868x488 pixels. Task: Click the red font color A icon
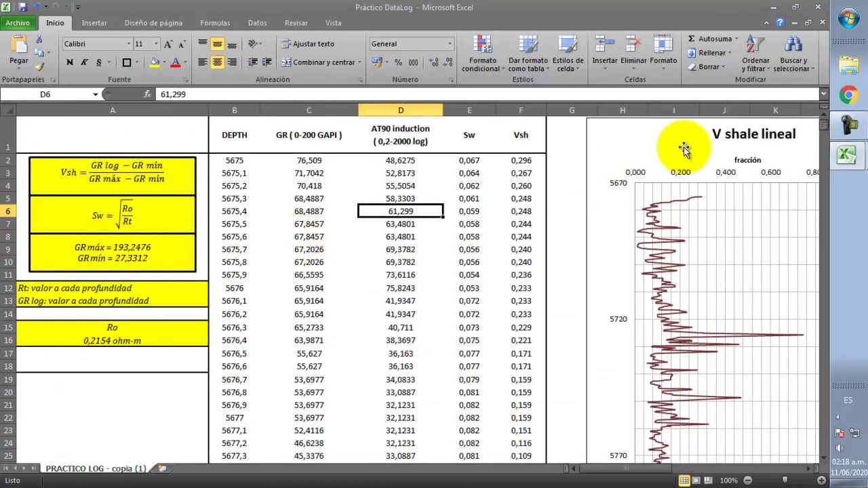click(x=176, y=62)
